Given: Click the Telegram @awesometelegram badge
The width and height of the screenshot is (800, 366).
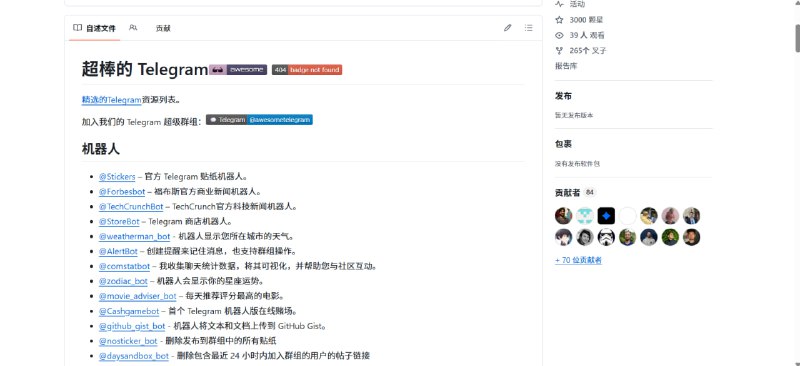Looking at the screenshot, I should [x=259, y=120].
